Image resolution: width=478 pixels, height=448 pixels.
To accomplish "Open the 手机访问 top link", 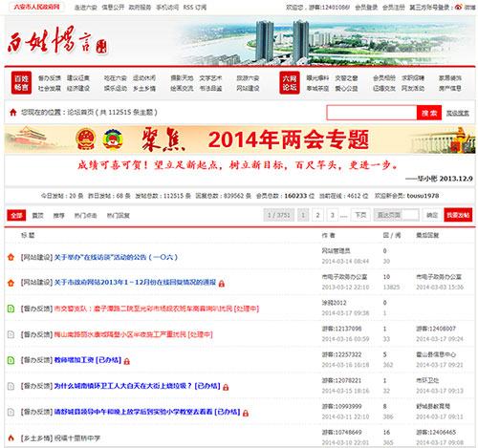I will pyautogui.click(x=167, y=7).
